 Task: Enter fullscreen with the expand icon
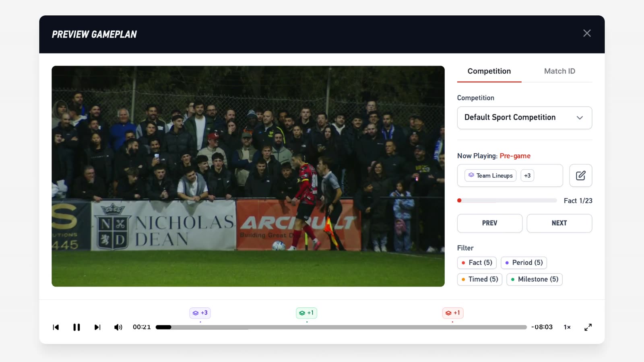pos(588,327)
